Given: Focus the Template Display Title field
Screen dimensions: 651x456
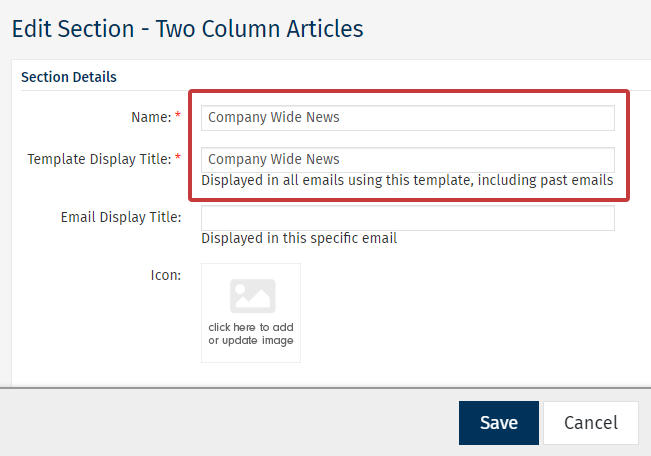Looking at the screenshot, I should 407,159.
